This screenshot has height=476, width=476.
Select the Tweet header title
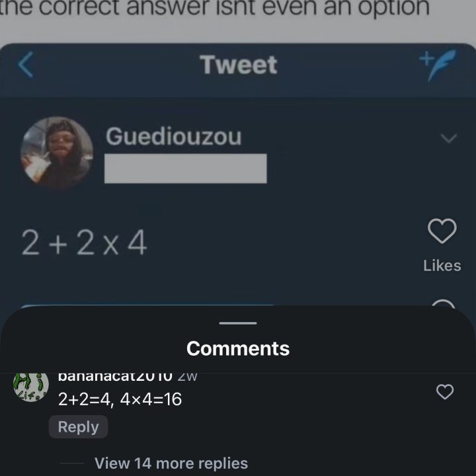(x=239, y=65)
